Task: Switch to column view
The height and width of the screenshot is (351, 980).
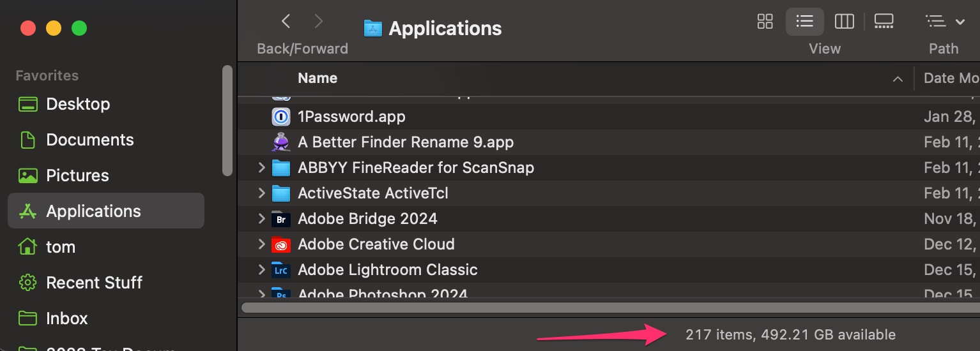Action: click(x=844, y=22)
